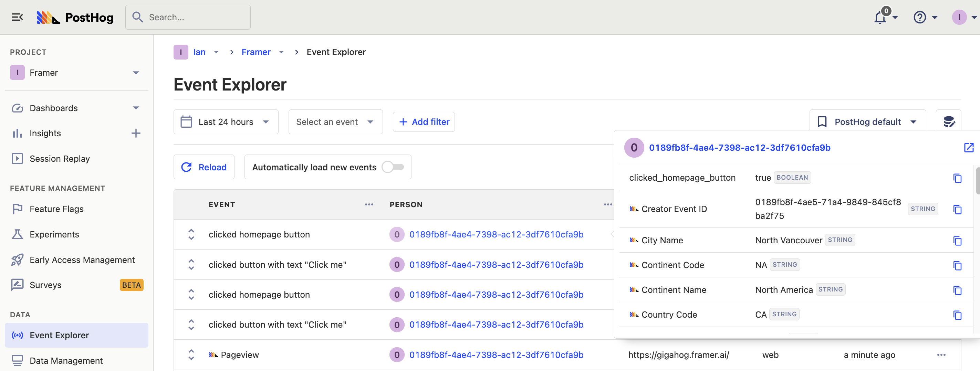The width and height of the screenshot is (980, 371).
Task: Open the event in a new tab icon
Action: click(969, 148)
